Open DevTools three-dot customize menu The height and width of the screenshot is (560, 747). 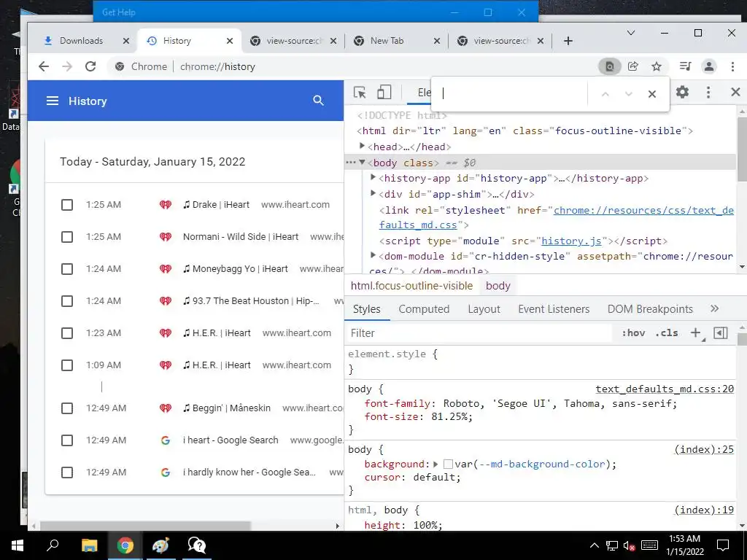(x=708, y=93)
